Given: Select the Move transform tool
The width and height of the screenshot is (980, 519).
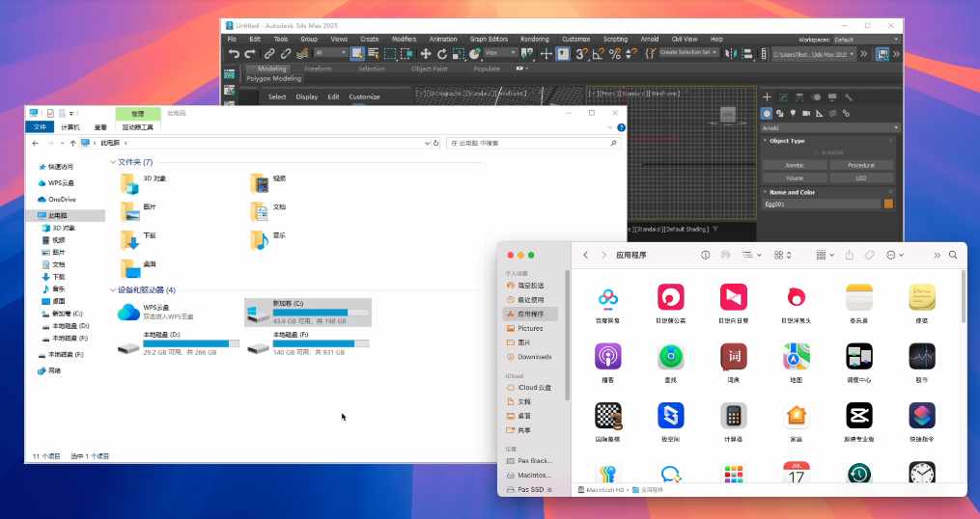Looking at the screenshot, I should (425, 54).
